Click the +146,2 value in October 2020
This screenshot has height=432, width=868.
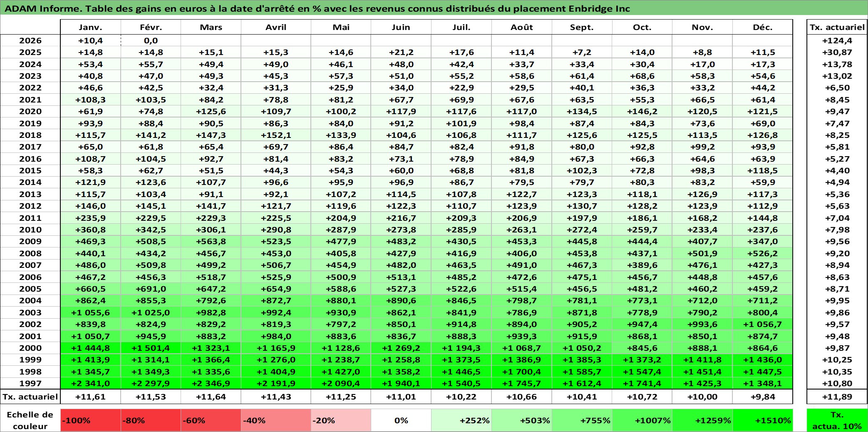coord(642,111)
